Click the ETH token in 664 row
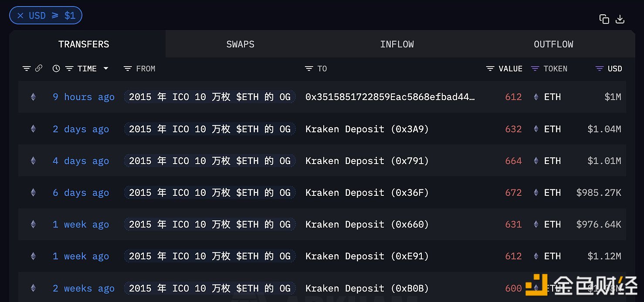Screen dimensions: 644x302 click(552, 161)
